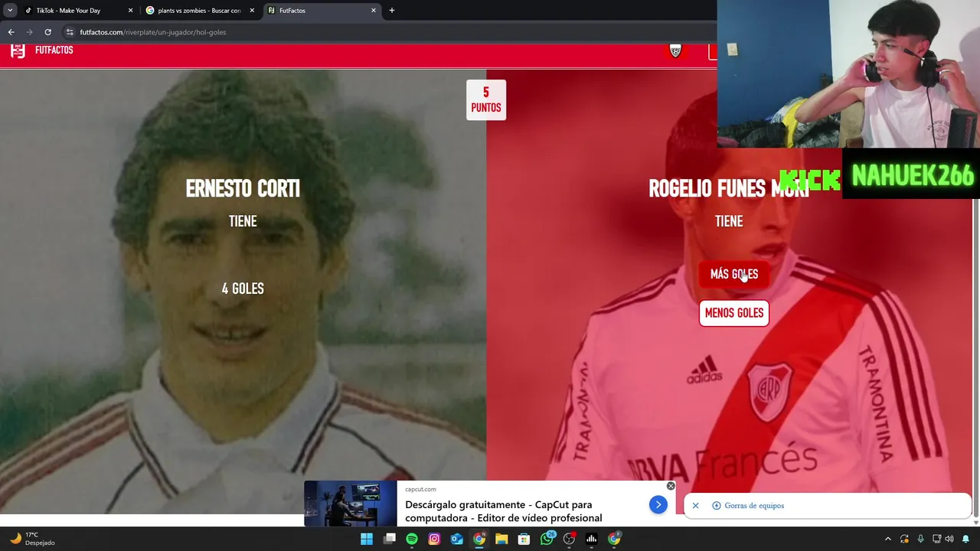Open the CapCut download ad text

[504, 511]
